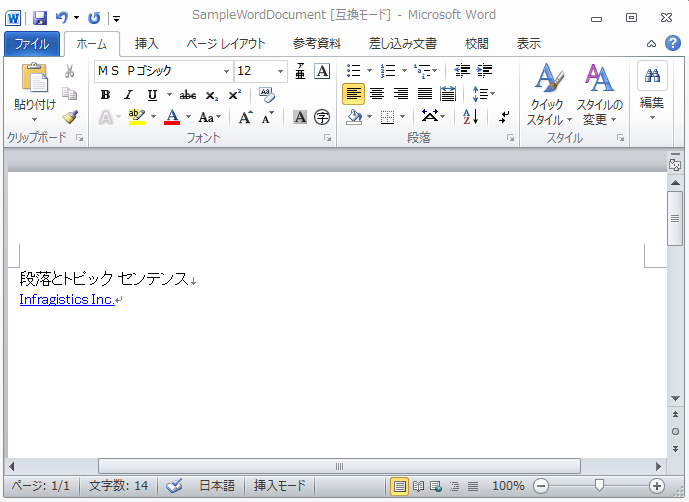Open the ファイル (File) tab
Viewport: 689px width, 502px height.
(x=33, y=44)
